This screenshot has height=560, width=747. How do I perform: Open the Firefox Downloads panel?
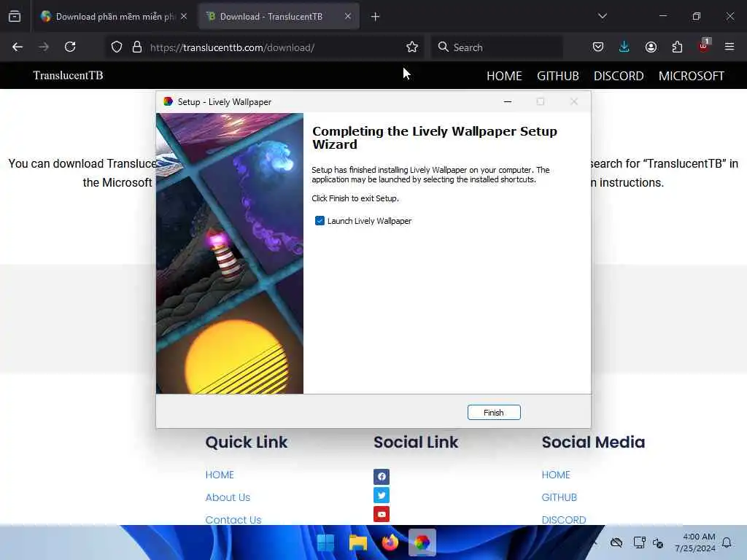[x=624, y=47]
